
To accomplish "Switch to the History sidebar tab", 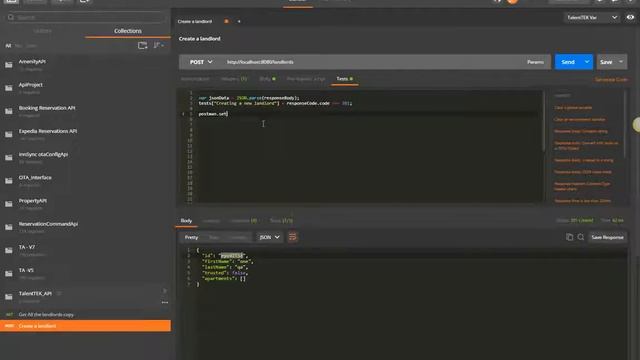I will click(x=42, y=31).
